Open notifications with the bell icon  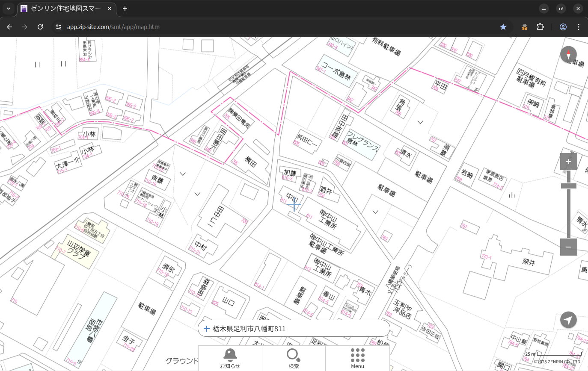pos(230,358)
